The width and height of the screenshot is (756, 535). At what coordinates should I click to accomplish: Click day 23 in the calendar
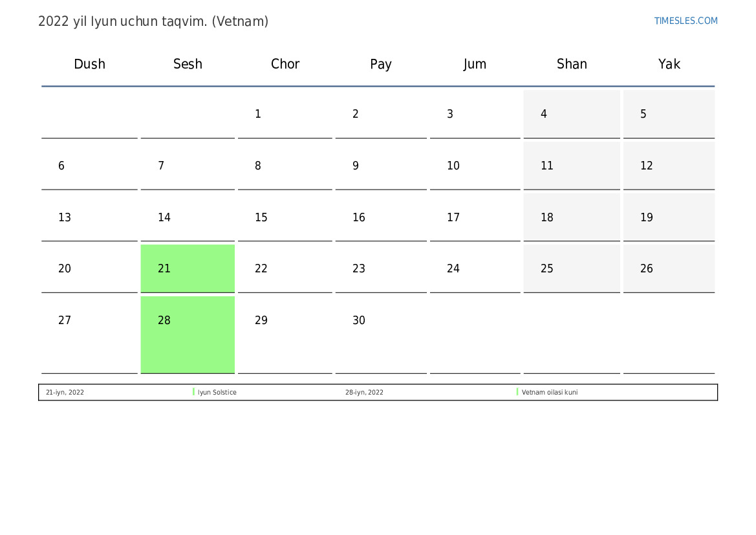tap(381, 268)
